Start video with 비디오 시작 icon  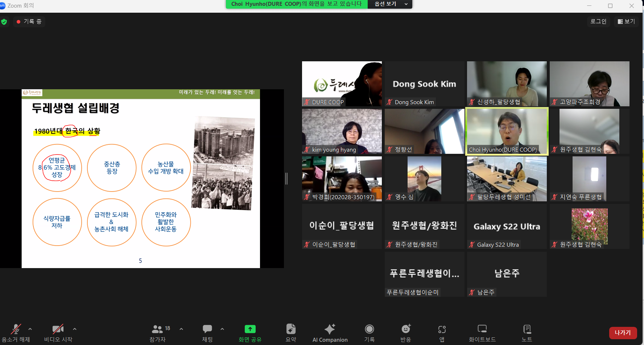pyautogui.click(x=58, y=329)
